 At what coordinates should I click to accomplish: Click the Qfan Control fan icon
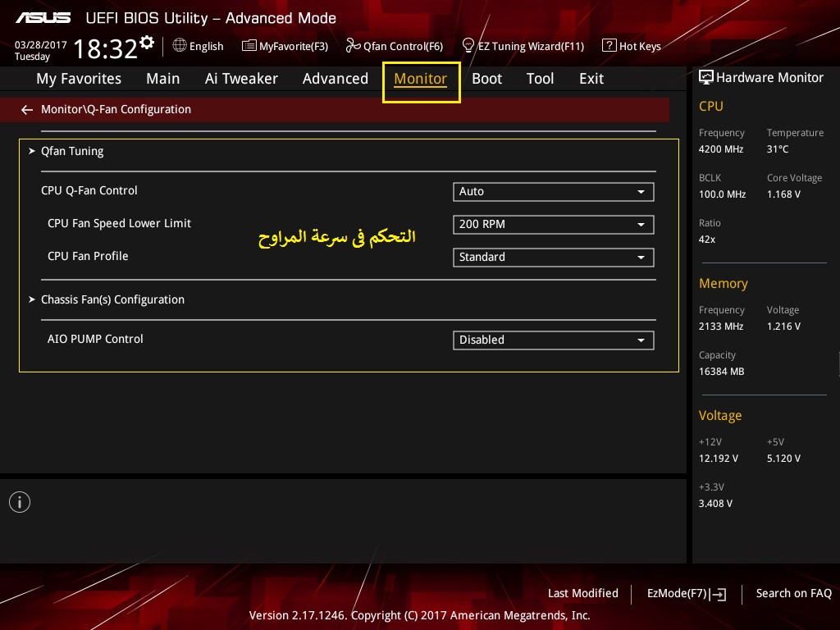point(353,46)
